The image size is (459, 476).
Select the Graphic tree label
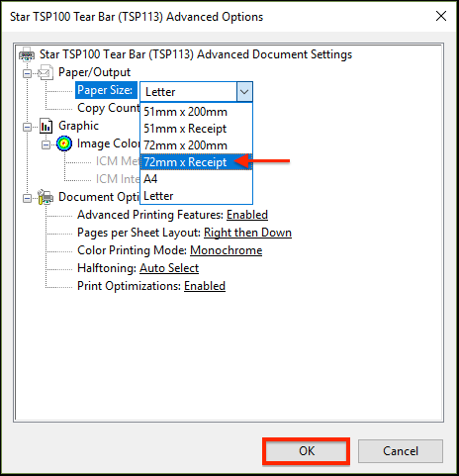[78, 126]
